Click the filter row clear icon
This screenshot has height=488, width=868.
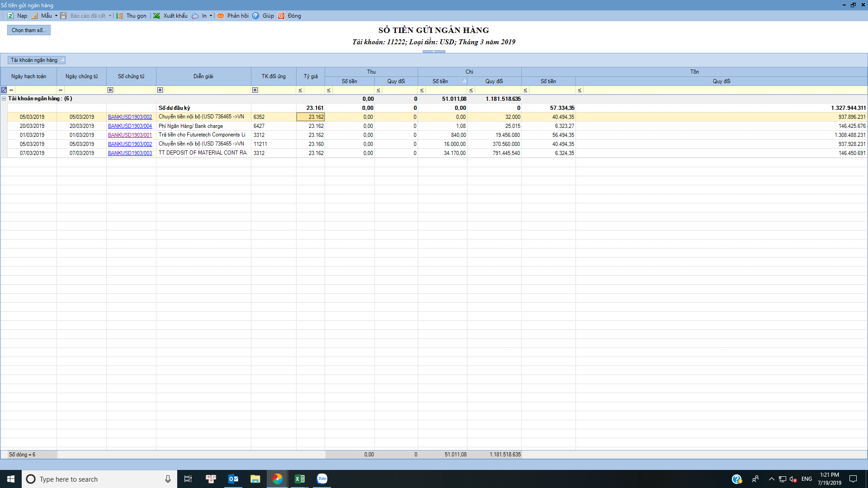click(4, 90)
